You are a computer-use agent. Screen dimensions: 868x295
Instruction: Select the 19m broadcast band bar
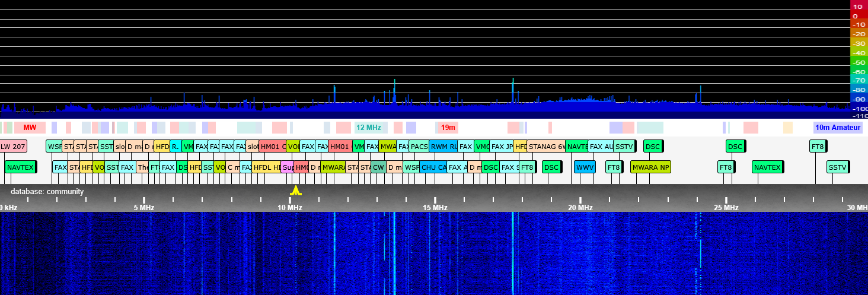448,128
